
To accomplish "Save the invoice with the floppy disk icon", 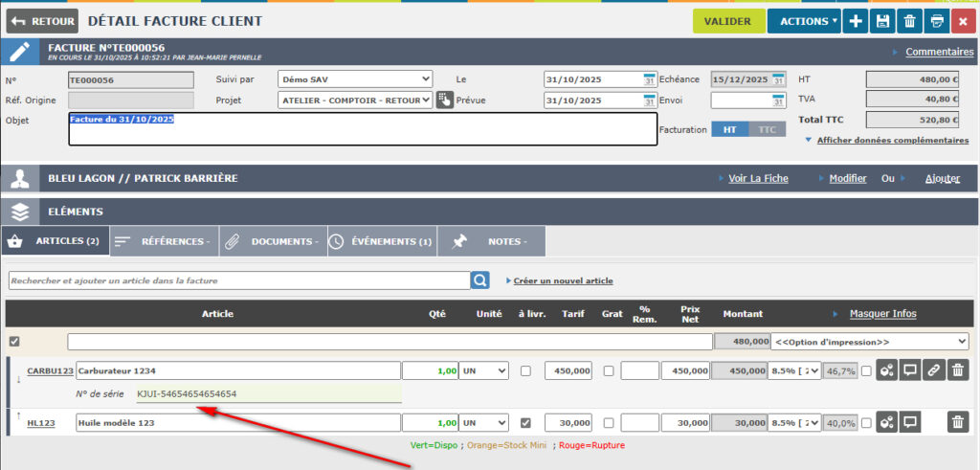I will pyautogui.click(x=882, y=21).
